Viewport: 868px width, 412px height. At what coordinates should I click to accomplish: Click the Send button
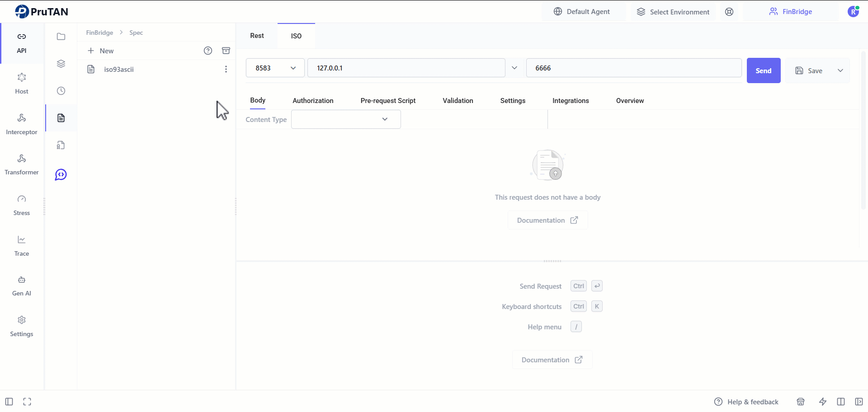point(763,70)
